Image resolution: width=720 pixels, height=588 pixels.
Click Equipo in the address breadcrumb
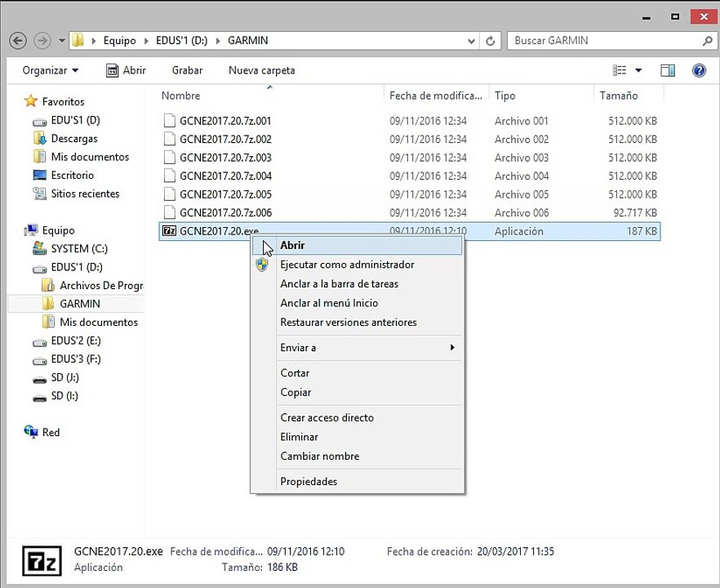point(120,41)
